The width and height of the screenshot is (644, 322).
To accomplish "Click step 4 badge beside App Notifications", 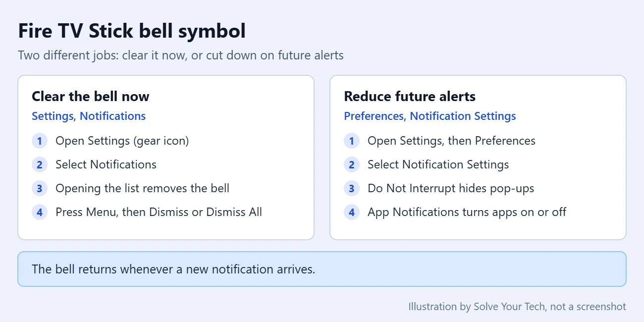I will click(352, 212).
